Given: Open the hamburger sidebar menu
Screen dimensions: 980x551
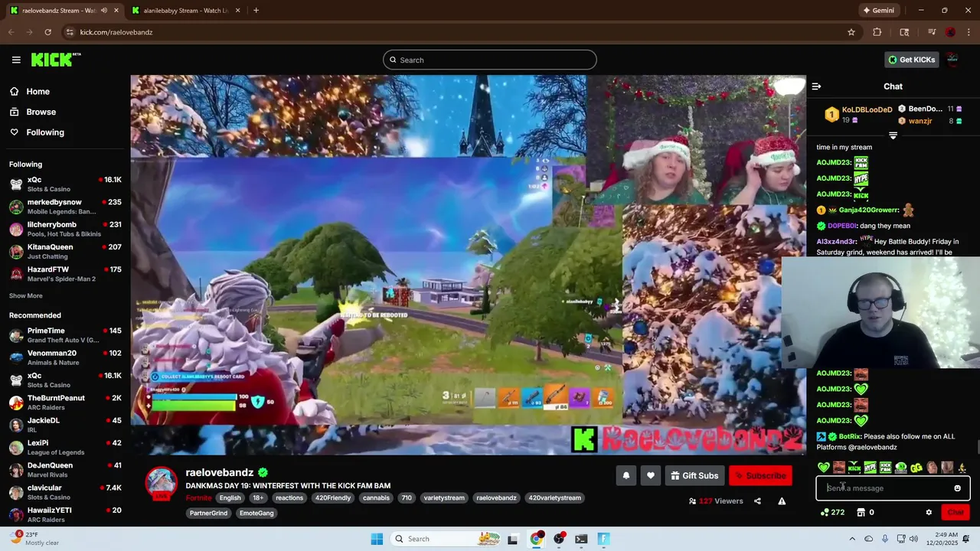Looking at the screenshot, I should (x=16, y=60).
